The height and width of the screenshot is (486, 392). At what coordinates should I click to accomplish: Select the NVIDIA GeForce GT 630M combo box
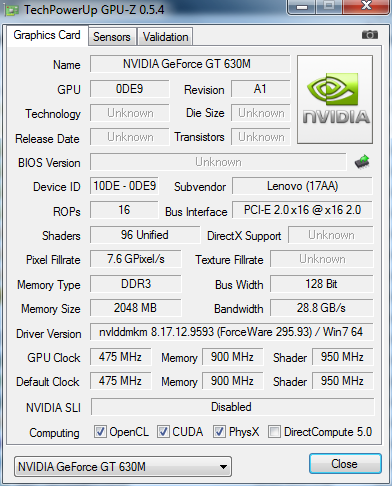(123, 467)
